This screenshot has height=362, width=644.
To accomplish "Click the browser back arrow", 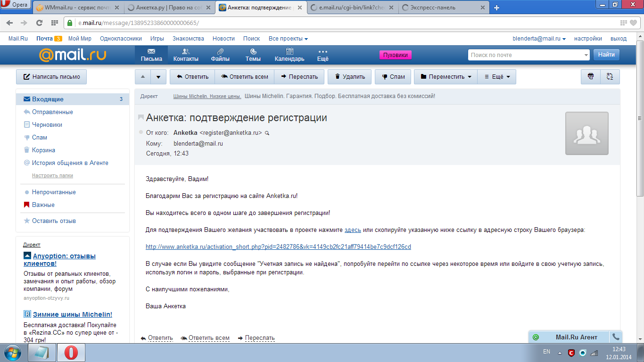I will tap(10, 23).
